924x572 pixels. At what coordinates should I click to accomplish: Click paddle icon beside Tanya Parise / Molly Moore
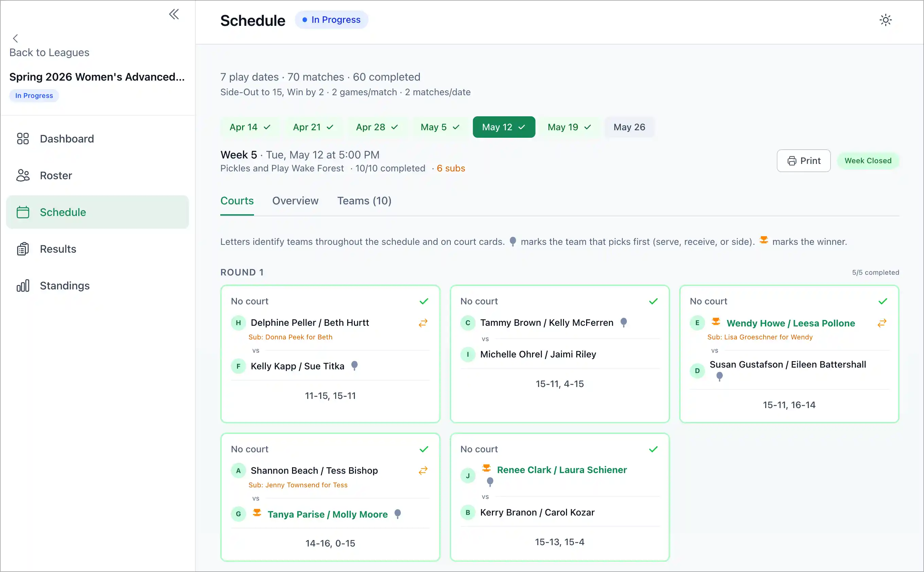click(397, 514)
